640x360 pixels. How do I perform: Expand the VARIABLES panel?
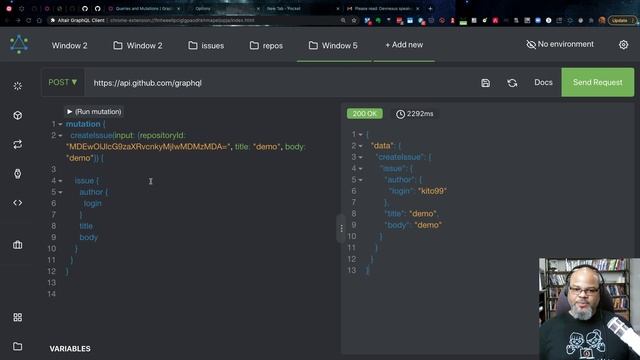tap(70, 349)
